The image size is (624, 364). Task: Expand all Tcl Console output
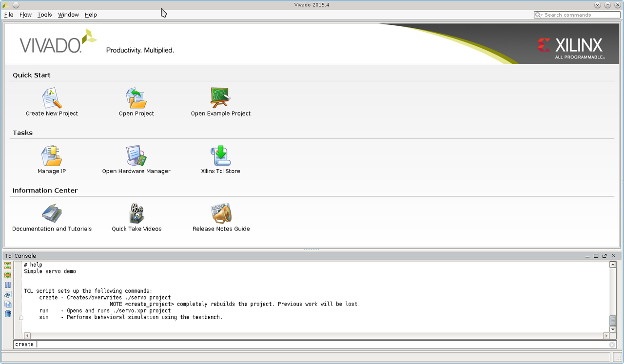click(8, 275)
